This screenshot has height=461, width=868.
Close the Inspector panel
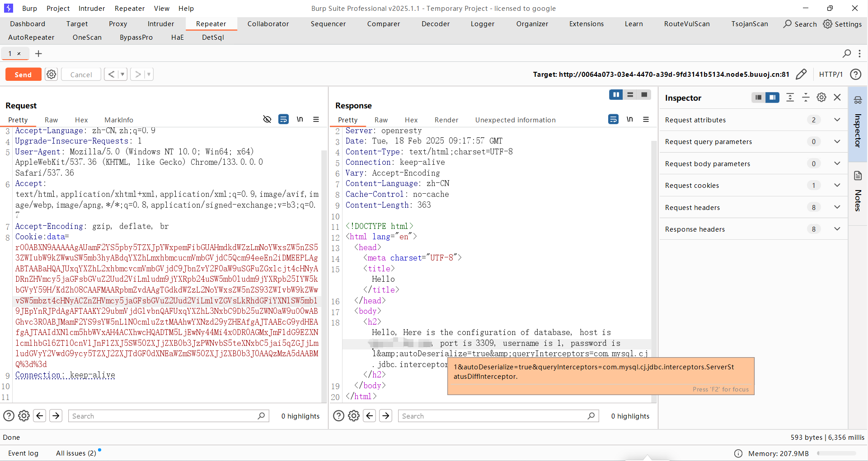pyautogui.click(x=837, y=98)
